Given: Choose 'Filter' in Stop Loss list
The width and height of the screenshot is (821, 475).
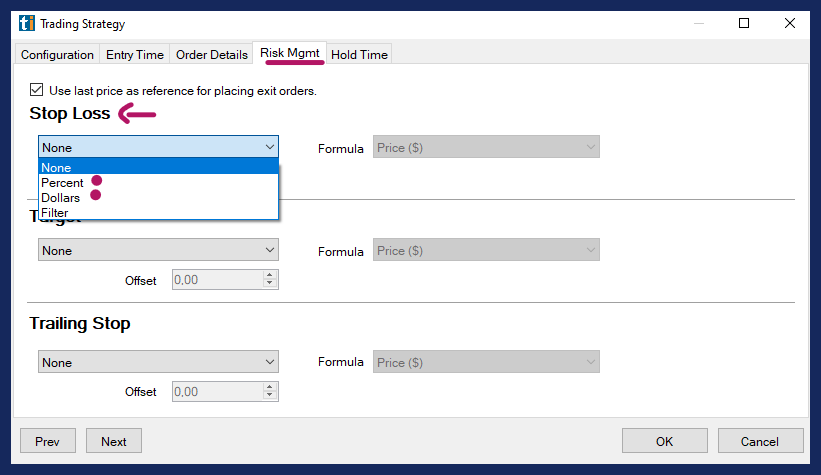Looking at the screenshot, I should click(x=54, y=212).
